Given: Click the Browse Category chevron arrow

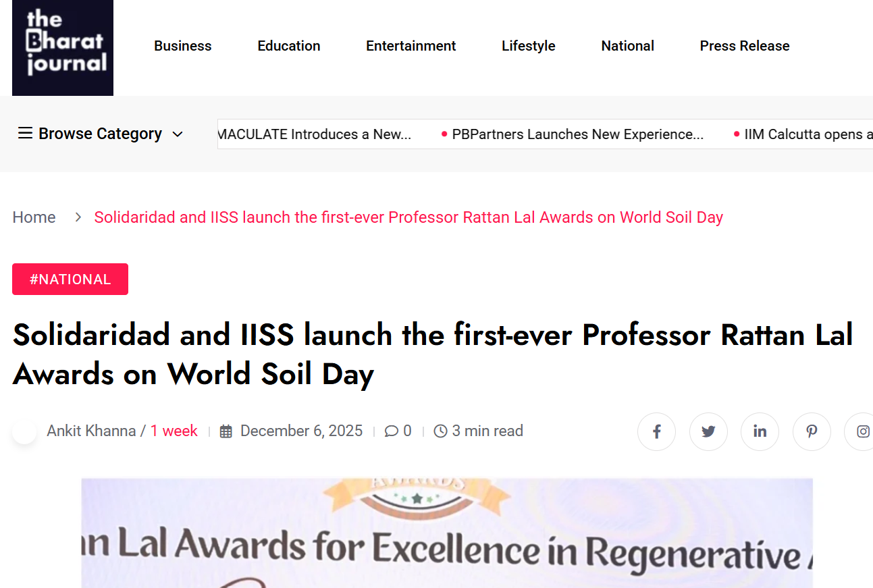Looking at the screenshot, I should (178, 134).
